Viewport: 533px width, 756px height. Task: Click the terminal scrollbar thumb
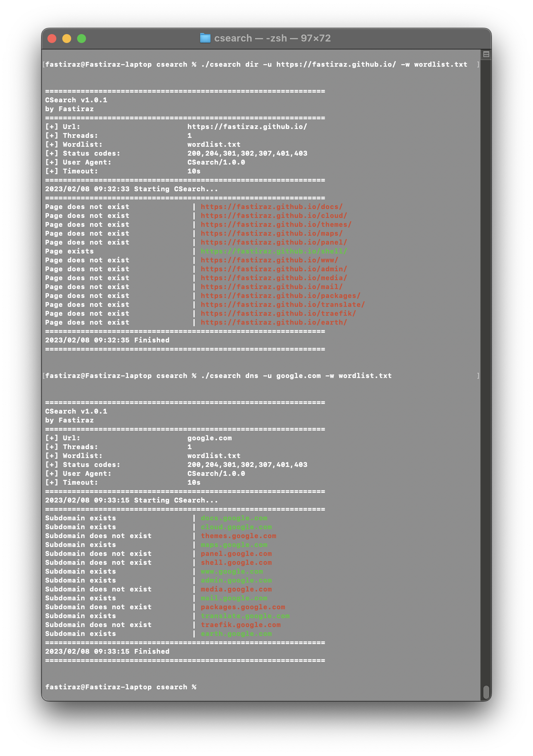[486, 692]
